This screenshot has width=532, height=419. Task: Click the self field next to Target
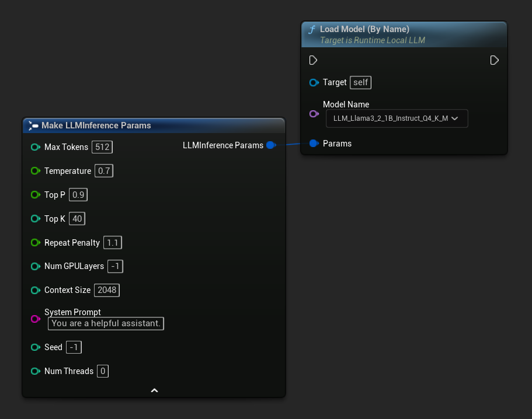[x=360, y=82]
